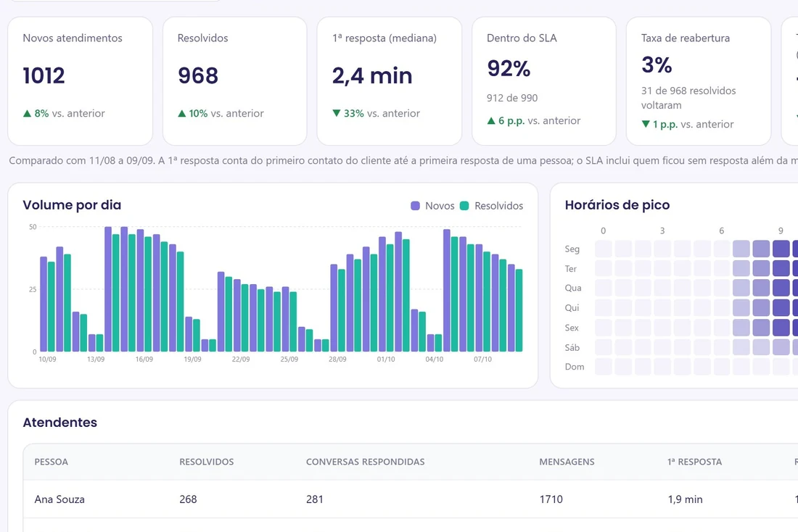Click the Novos atendimentos card value 1012
This screenshot has height=532, width=798.
(44, 76)
